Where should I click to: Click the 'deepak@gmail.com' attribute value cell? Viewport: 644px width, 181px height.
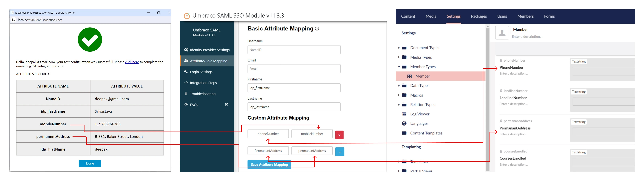127,99
